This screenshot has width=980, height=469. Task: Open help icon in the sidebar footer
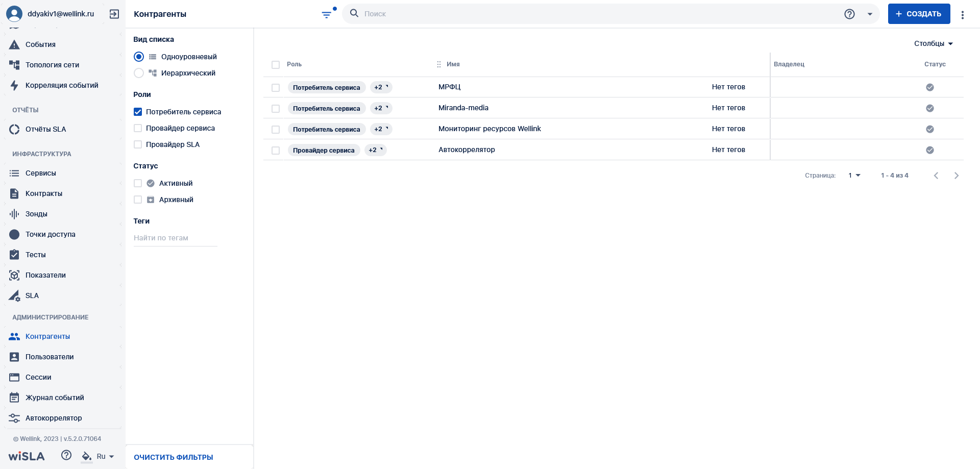click(66, 455)
